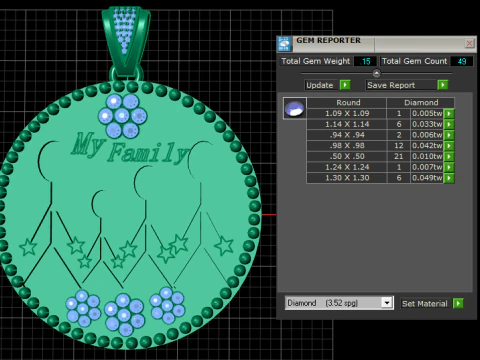Click the 0.049tw weight cell
This screenshot has height=360, width=480.
pyautogui.click(x=427, y=178)
